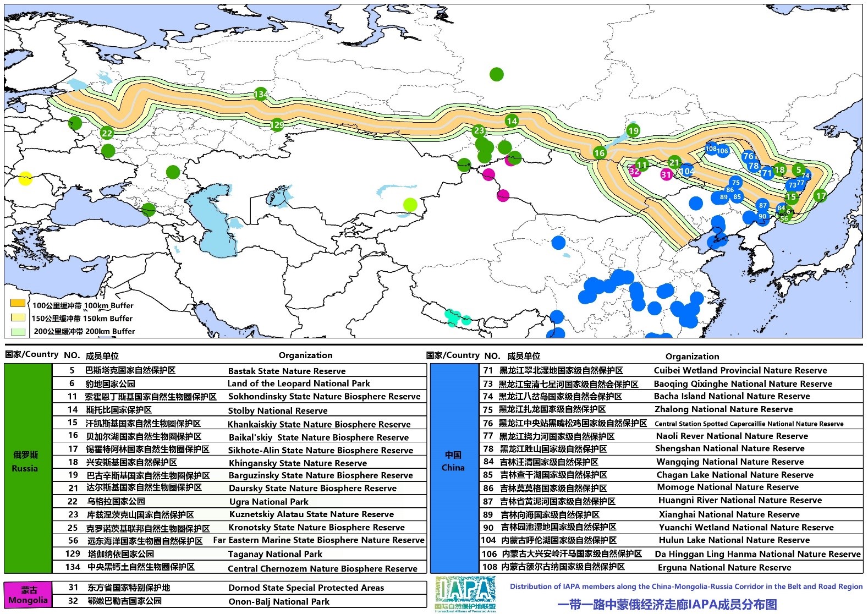This screenshot has width=868, height=614.
Task: Click green map marker numbered 134
Action: point(261,94)
